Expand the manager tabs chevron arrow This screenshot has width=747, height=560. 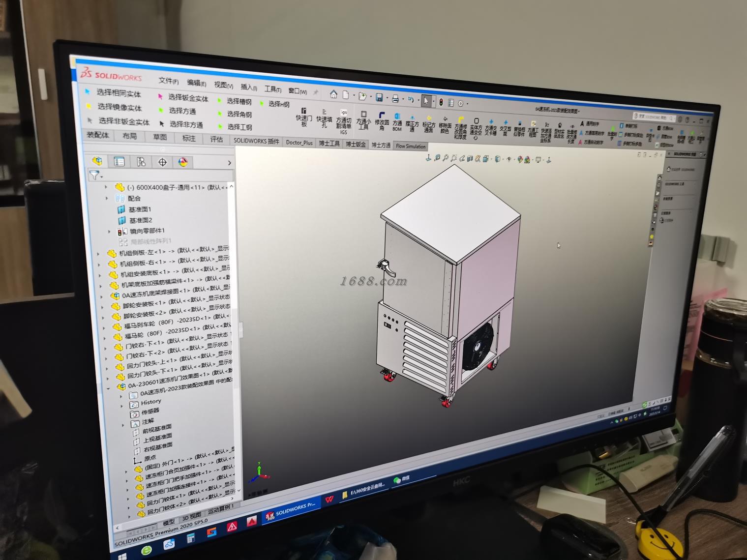pos(229,163)
